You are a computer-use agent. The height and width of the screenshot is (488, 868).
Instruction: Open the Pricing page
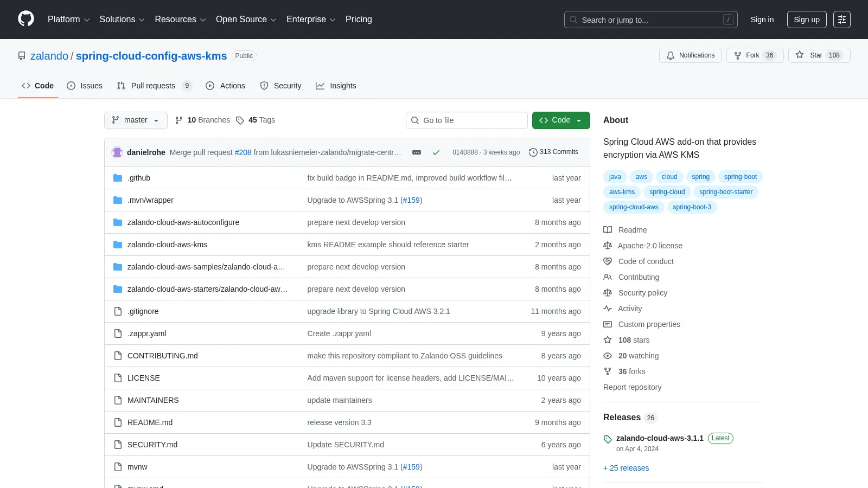tap(359, 20)
